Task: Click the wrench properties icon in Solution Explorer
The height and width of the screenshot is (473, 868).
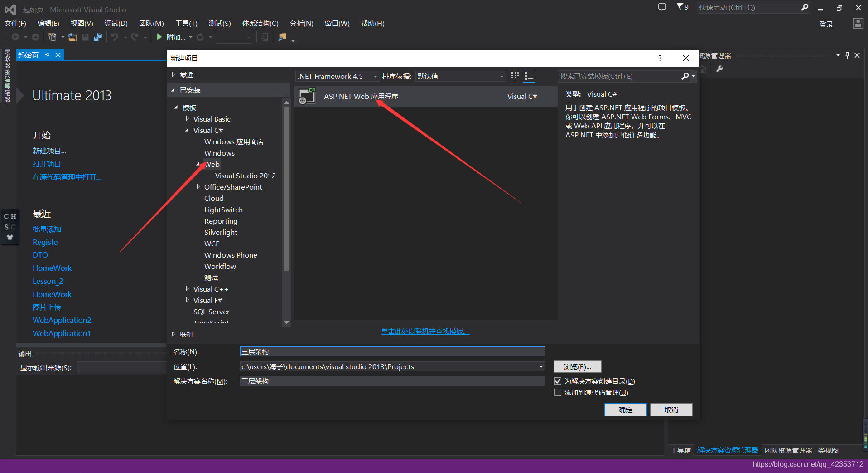Action: tap(719, 69)
